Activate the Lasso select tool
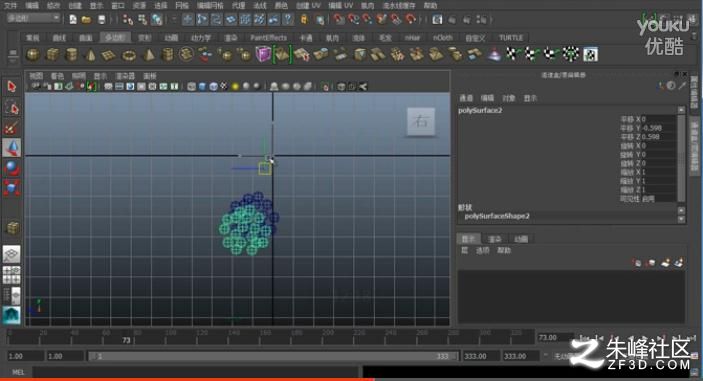The height and width of the screenshot is (381, 703). pos(12,108)
